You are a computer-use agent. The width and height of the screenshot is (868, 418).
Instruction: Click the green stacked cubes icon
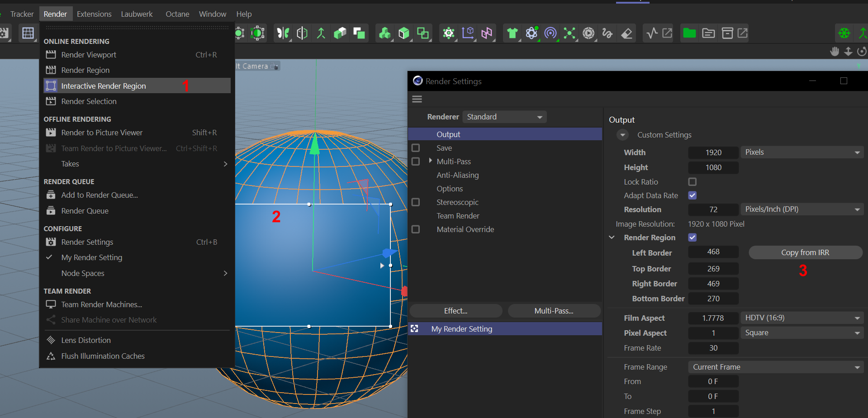(385, 33)
